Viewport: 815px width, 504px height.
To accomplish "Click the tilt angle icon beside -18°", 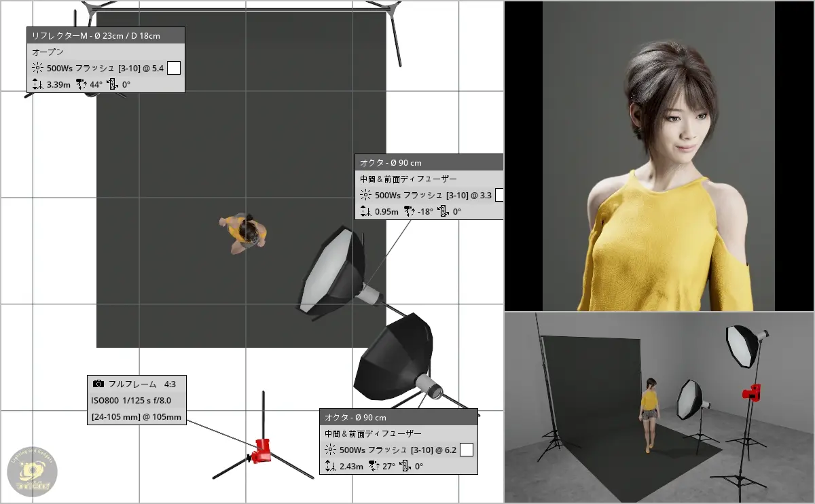I will pos(409,211).
